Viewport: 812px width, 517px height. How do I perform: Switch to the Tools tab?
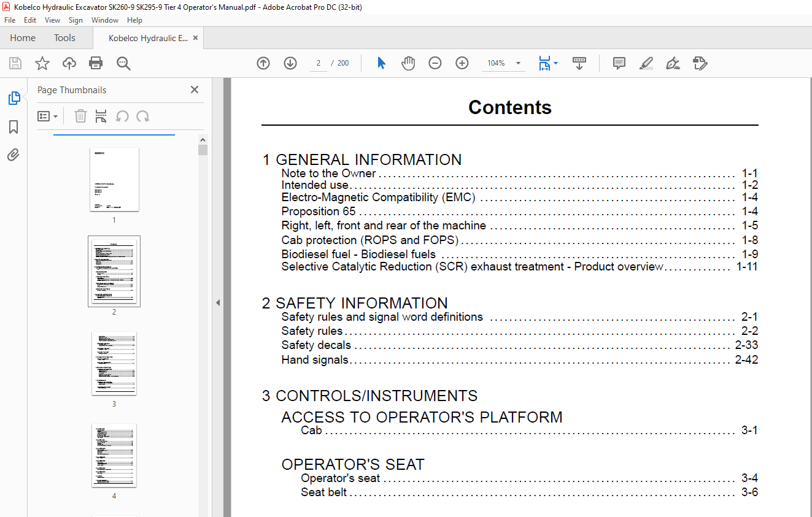64,38
